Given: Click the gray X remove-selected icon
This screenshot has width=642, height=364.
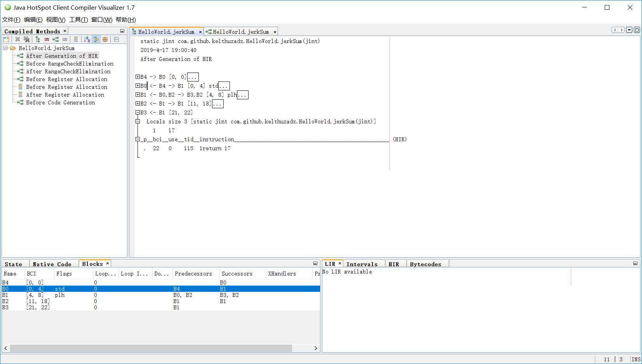Looking at the screenshot, I should [x=17, y=39].
